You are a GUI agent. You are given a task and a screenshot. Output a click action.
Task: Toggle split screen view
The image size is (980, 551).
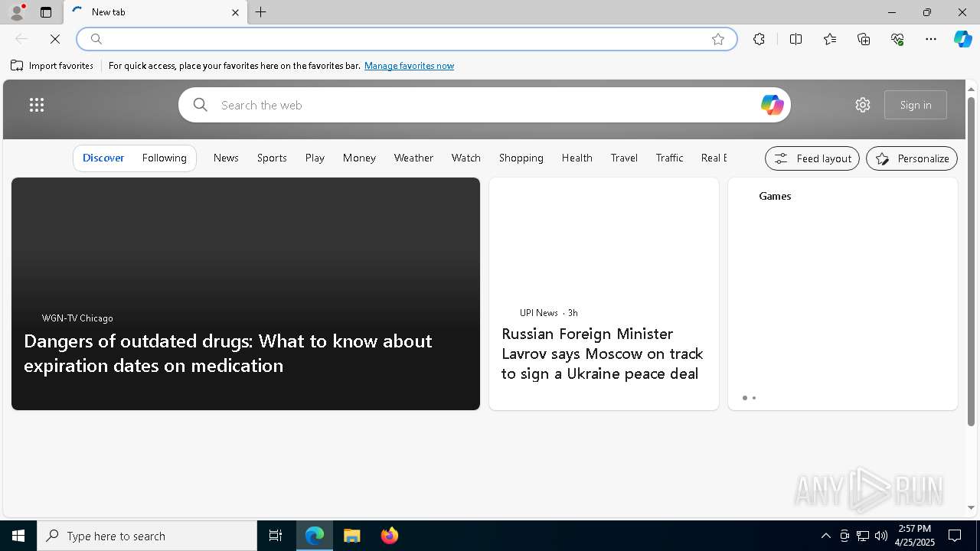coord(795,39)
